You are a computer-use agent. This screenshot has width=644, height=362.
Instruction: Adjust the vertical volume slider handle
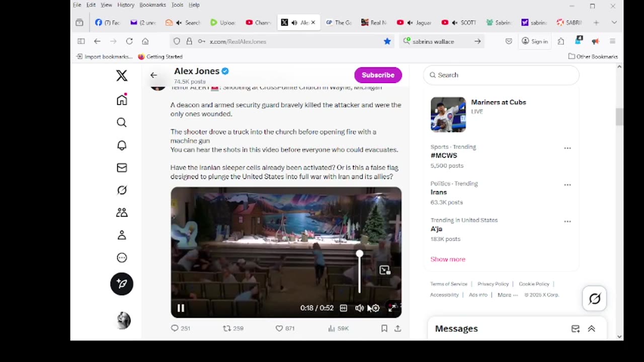[359, 254]
